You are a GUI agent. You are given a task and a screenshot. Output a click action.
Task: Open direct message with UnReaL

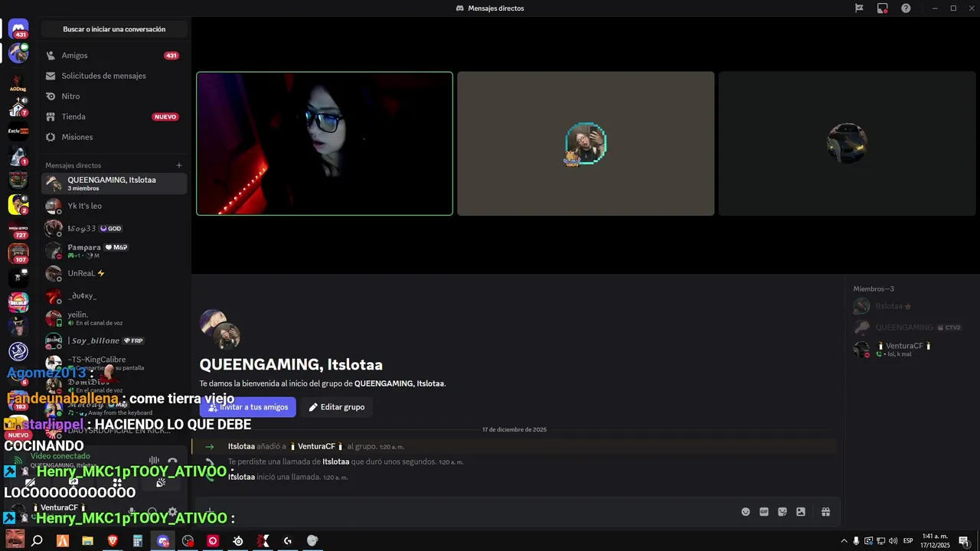pos(114,273)
